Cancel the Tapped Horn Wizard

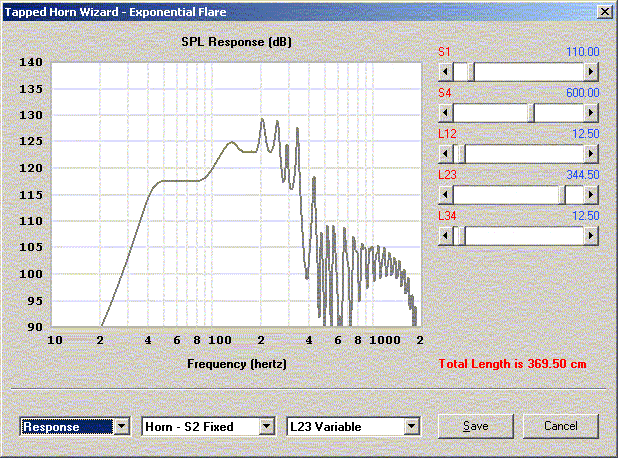pos(560,426)
